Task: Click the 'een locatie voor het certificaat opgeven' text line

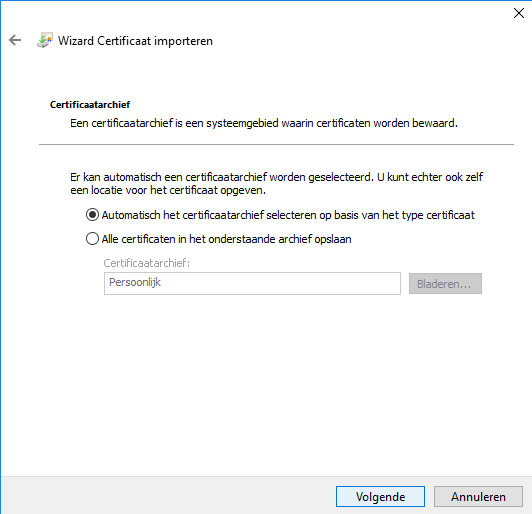Action: pyautogui.click(x=168, y=190)
